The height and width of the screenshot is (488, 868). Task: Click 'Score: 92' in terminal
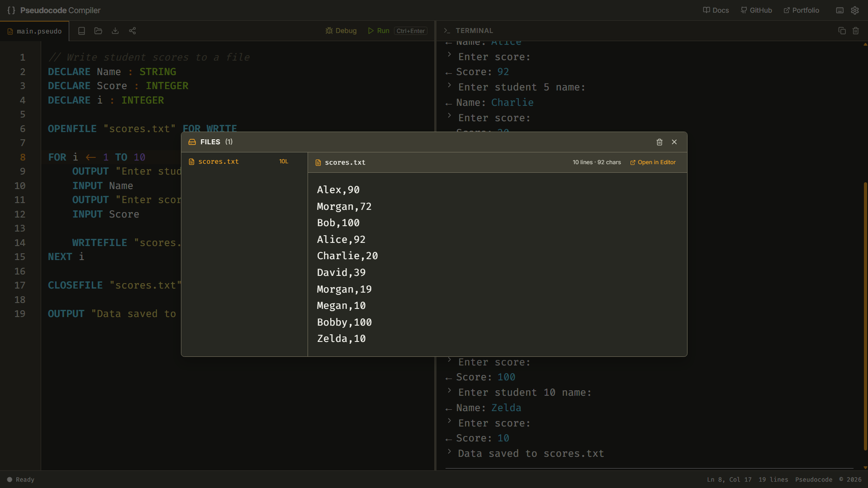(483, 72)
